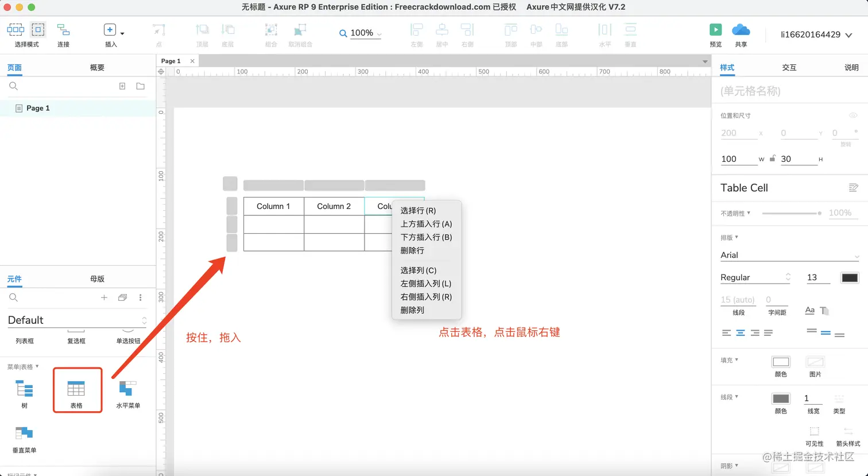Image resolution: width=868 pixels, height=476 pixels.
Task: Click the text case Aa icon
Action: (810, 310)
